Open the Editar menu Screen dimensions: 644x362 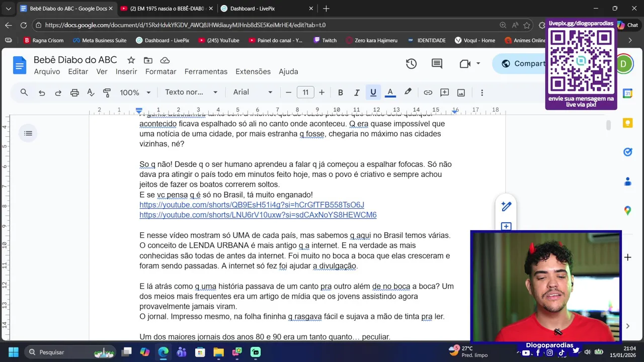click(78, 71)
